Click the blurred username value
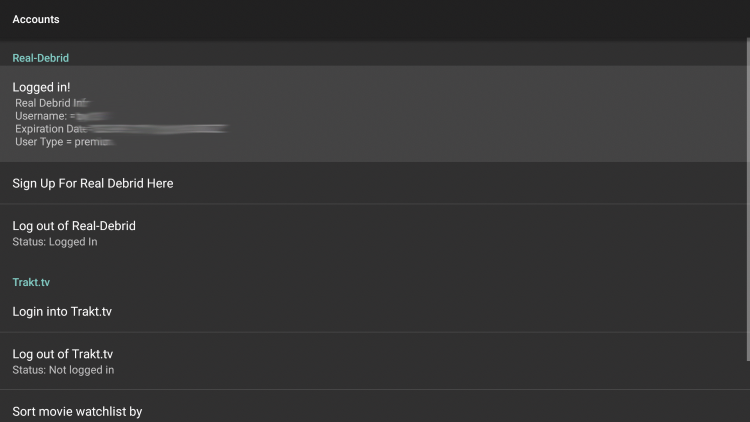 click(92, 116)
